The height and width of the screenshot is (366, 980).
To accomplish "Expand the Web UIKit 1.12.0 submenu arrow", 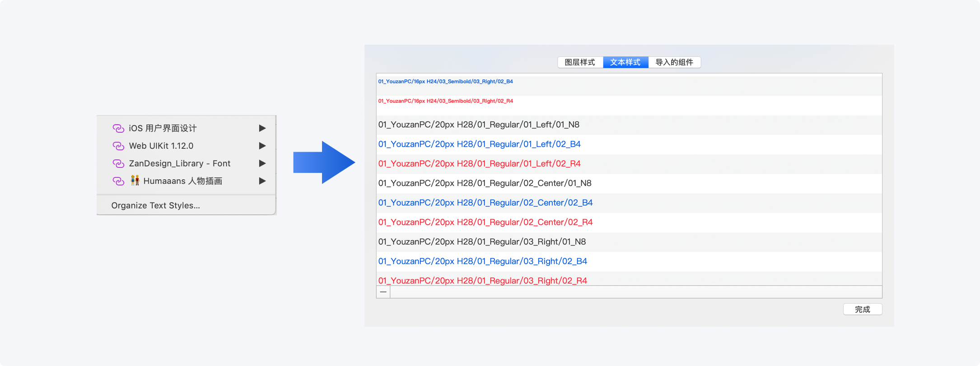I will click(x=262, y=146).
